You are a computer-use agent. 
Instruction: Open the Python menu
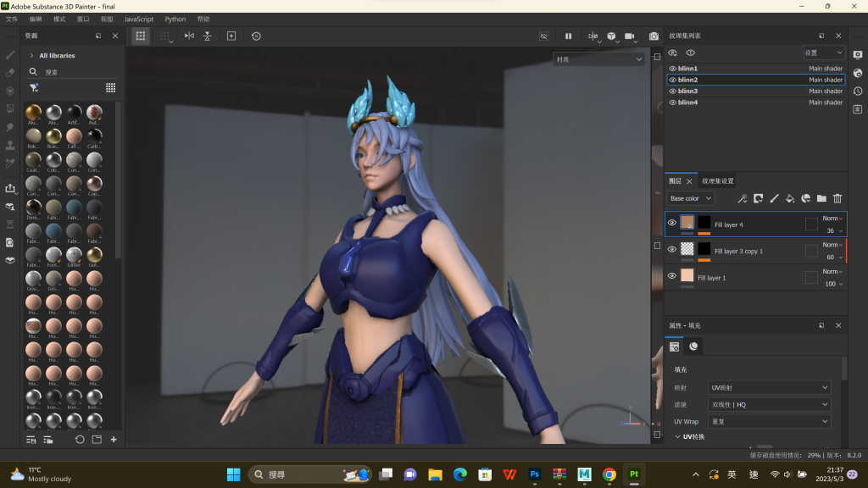(x=175, y=19)
